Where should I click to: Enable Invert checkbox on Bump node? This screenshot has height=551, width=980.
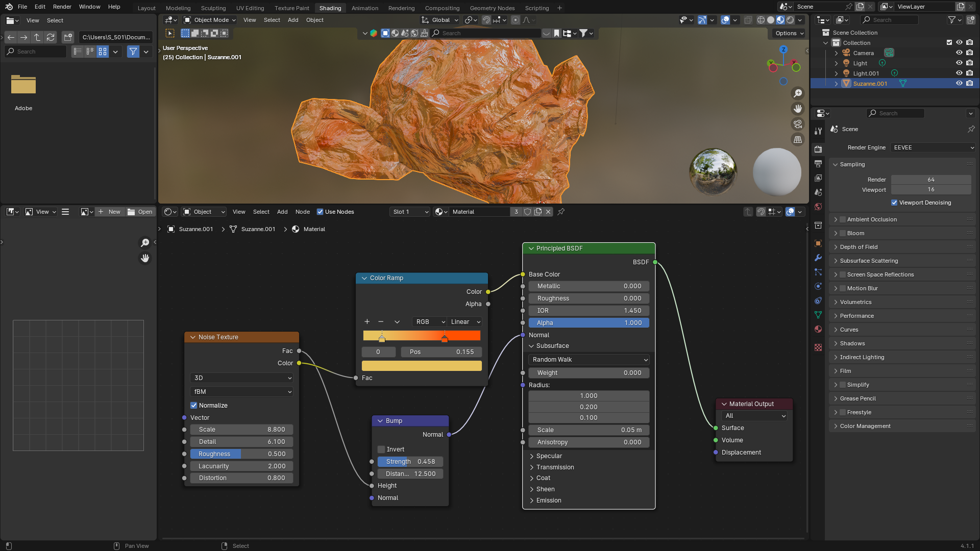point(381,449)
